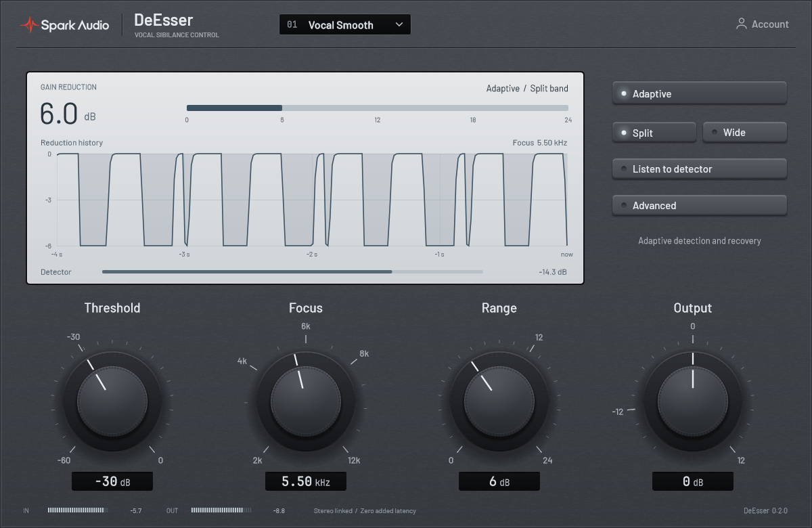
Task: Click the 'Adaptive detection and recovery' hint text
Action: (700, 240)
